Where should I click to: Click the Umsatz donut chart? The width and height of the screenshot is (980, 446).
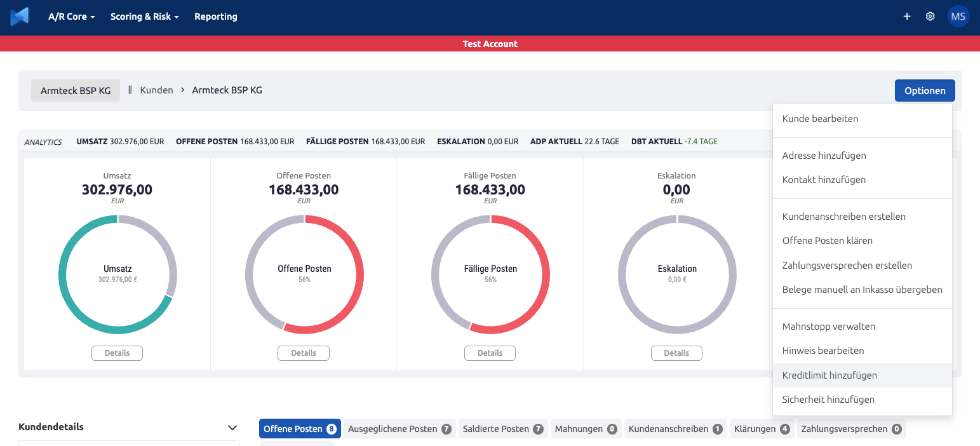117,274
